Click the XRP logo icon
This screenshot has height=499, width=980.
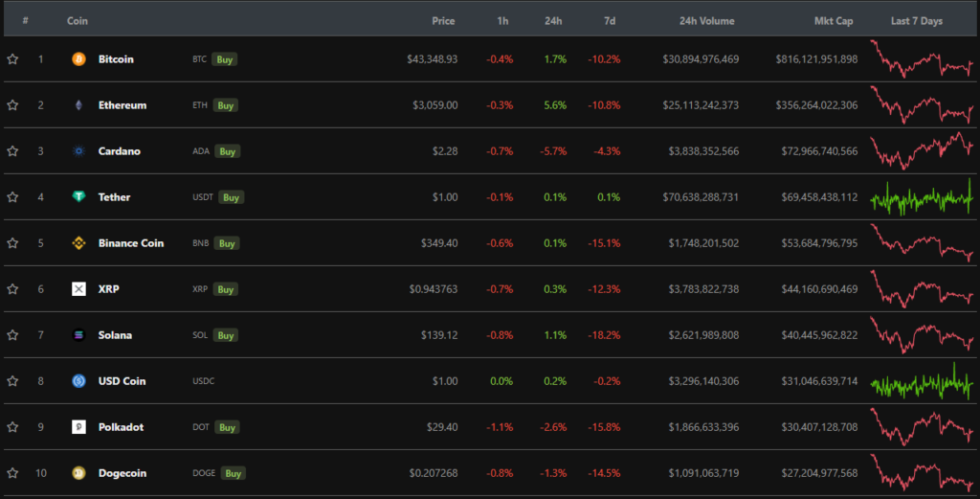[x=78, y=289]
